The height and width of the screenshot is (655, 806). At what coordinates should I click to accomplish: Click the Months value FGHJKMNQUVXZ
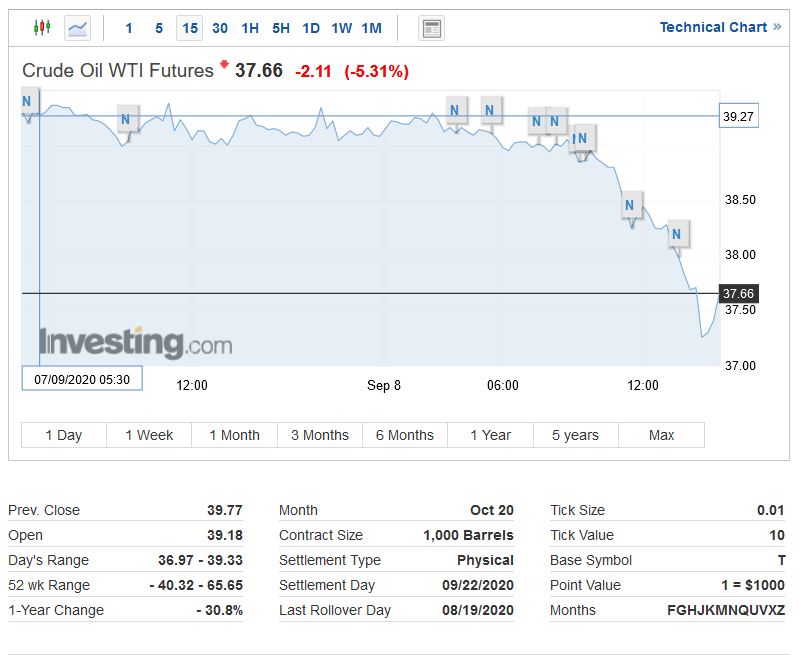click(726, 610)
